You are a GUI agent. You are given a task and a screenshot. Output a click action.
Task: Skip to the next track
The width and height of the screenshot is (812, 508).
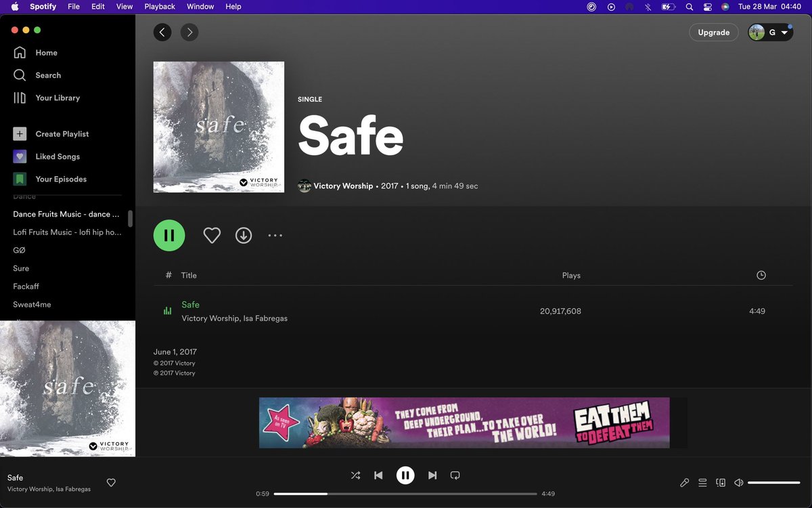pos(432,475)
